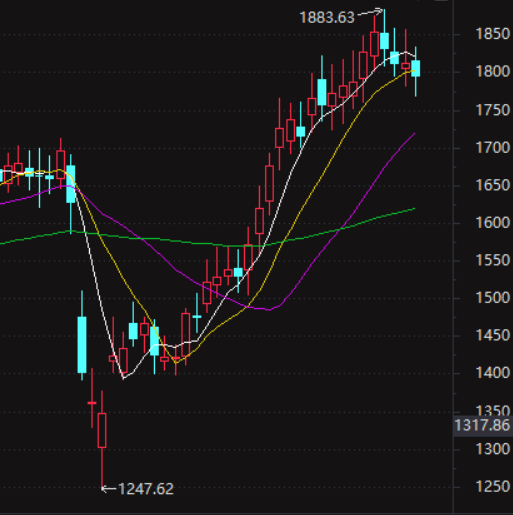Select the 1317.86 current price tag
The width and height of the screenshot is (513, 515).
tap(482, 425)
